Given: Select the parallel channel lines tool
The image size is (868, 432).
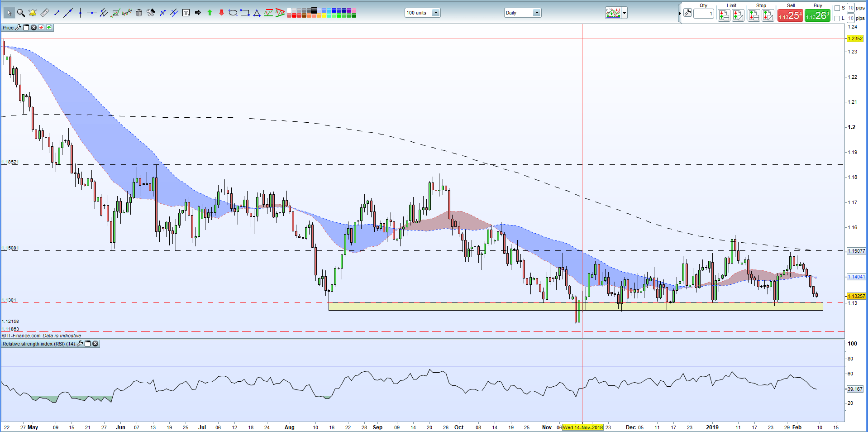Looking at the screenshot, I should pyautogui.click(x=103, y=13).
